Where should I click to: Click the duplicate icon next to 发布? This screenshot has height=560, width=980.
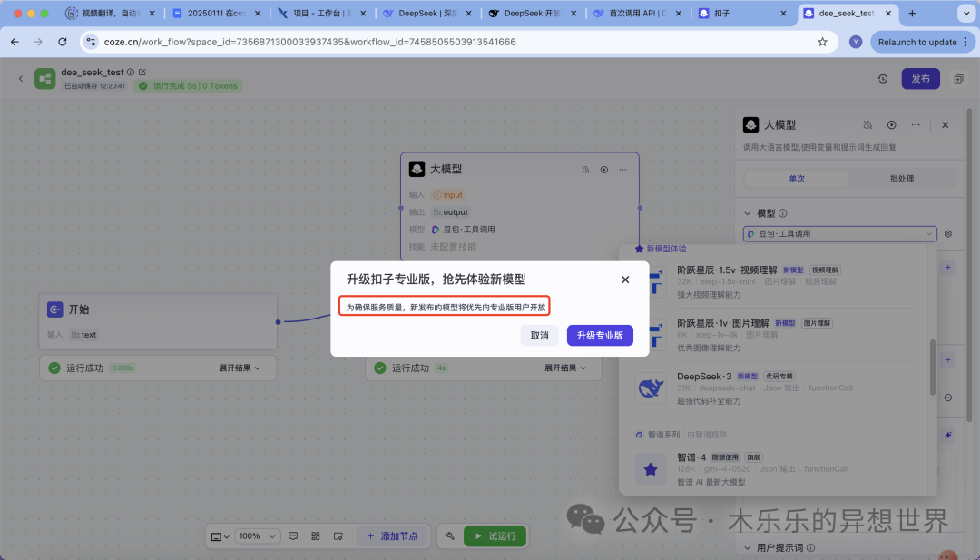958,79
